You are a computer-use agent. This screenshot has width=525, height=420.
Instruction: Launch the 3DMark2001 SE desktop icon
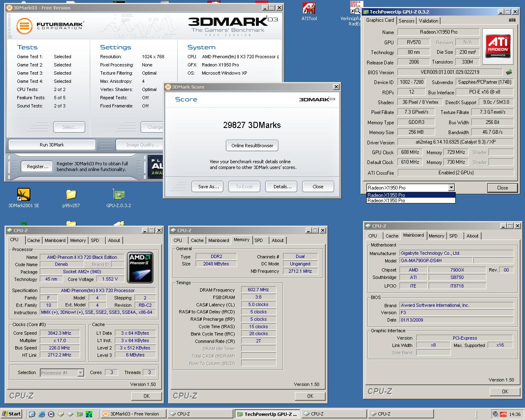coord(24,198)
